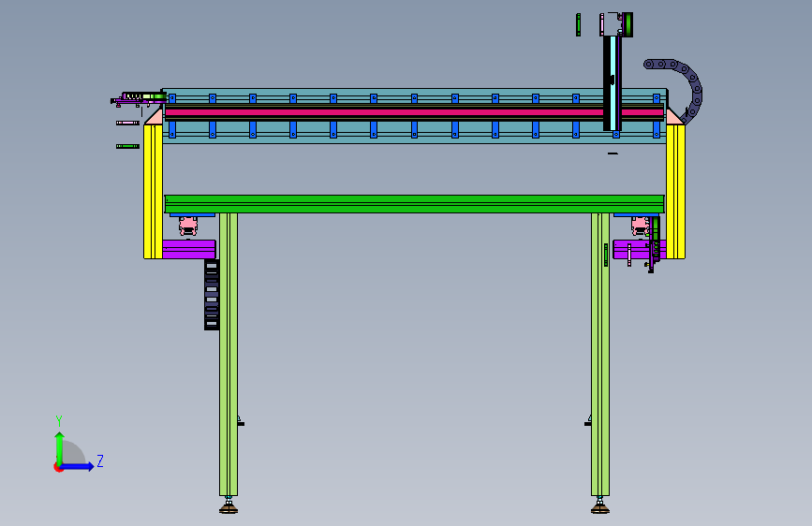The height and width of the screenshot is (526, 812).
Task: Select the magenta linear rail on gantry
Action: click(384, 111)
